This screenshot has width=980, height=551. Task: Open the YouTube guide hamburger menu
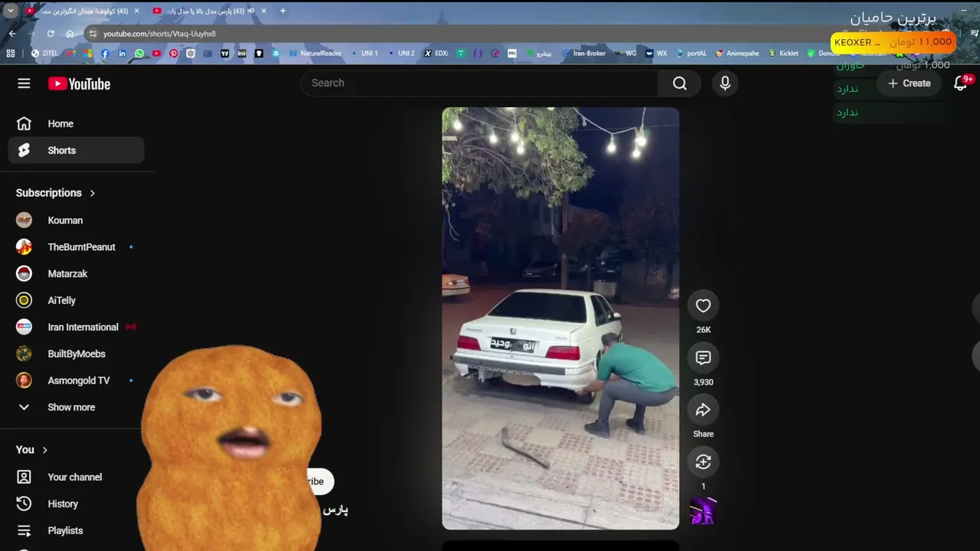(24, 83)
